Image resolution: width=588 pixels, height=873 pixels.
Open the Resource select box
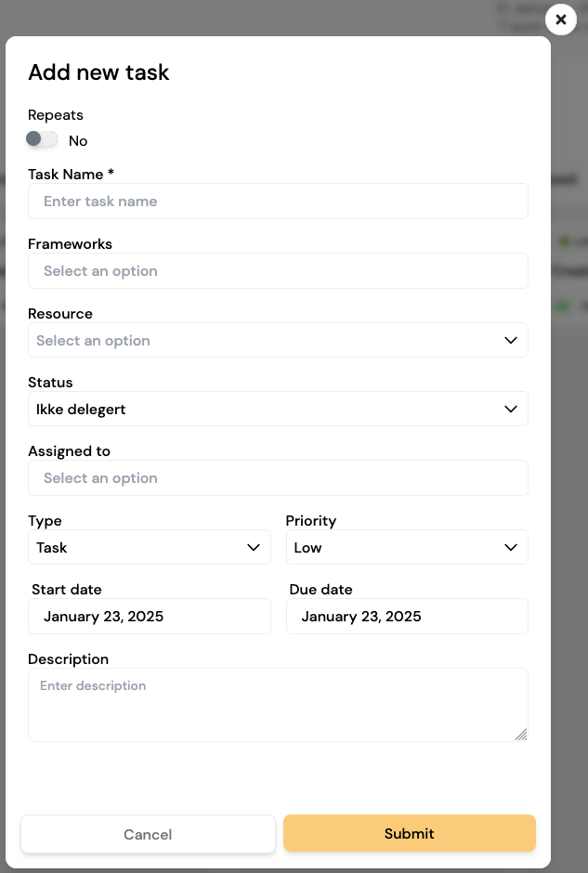278,340
